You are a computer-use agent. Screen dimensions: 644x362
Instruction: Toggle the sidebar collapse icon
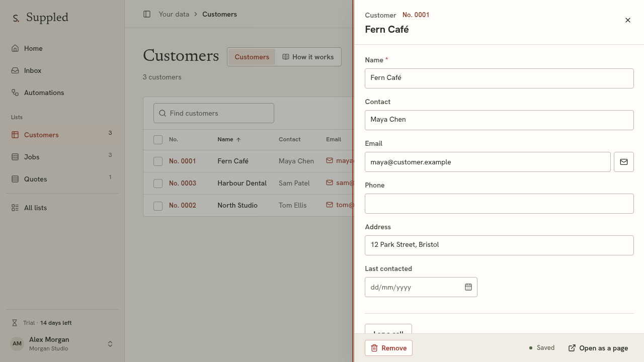click(x=147, y=14)
